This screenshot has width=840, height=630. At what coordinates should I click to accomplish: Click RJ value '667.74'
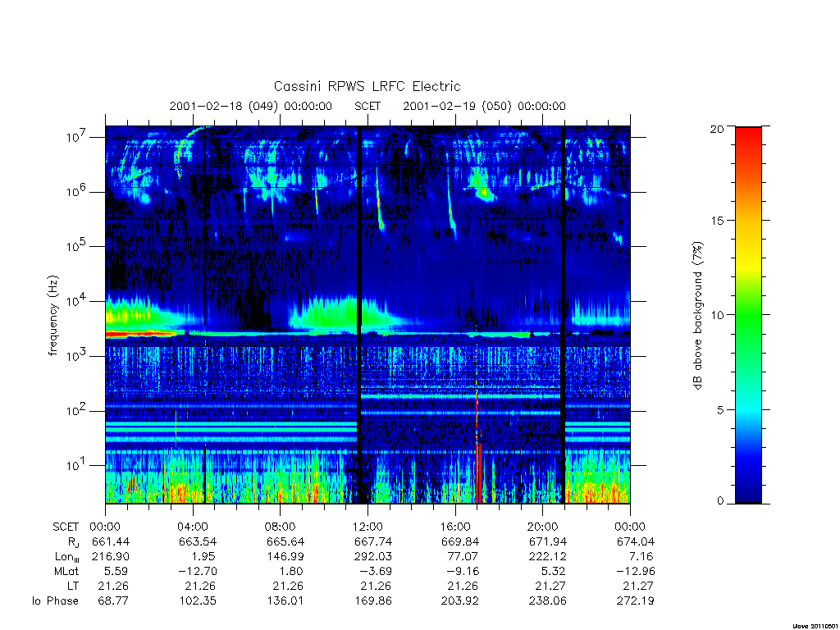(x=373, y=541)
